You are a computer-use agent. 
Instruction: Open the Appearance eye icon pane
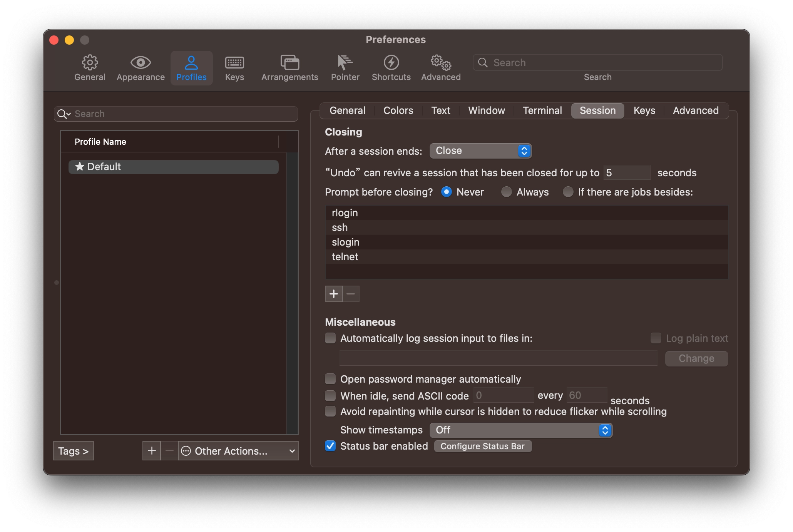click(141, 68)
